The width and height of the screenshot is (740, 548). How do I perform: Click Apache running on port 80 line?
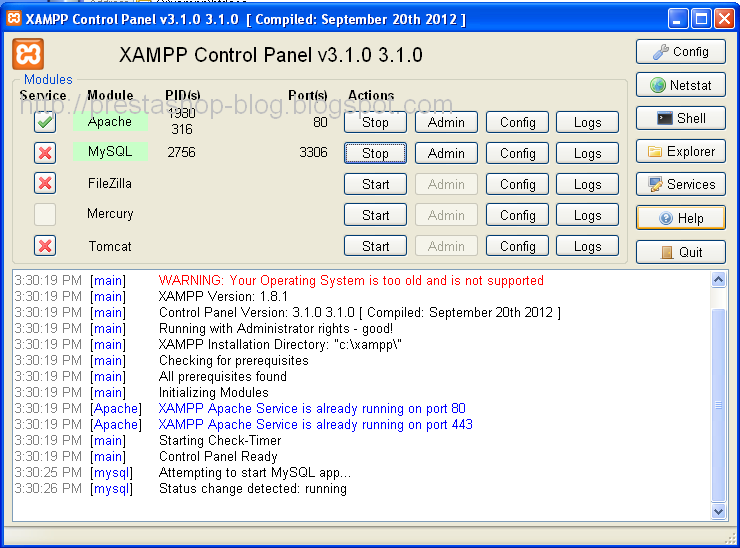312,408
